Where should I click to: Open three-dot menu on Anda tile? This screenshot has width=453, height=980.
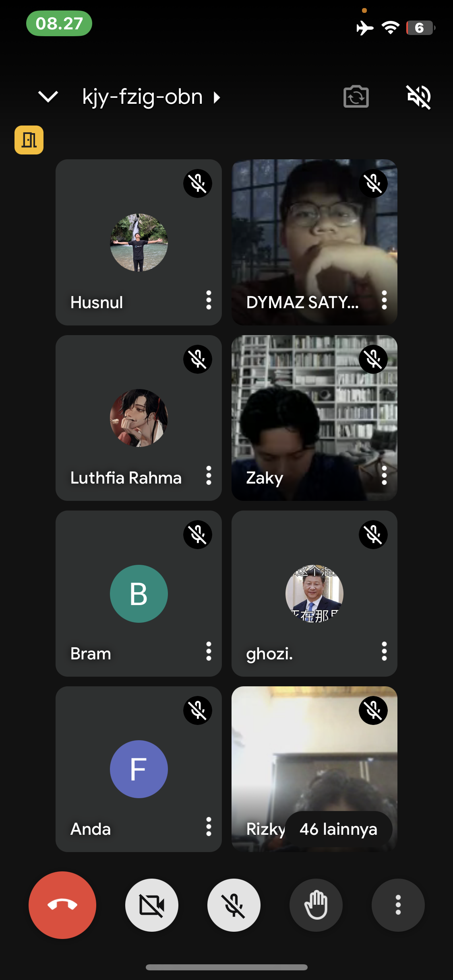(x=209, y=827)
